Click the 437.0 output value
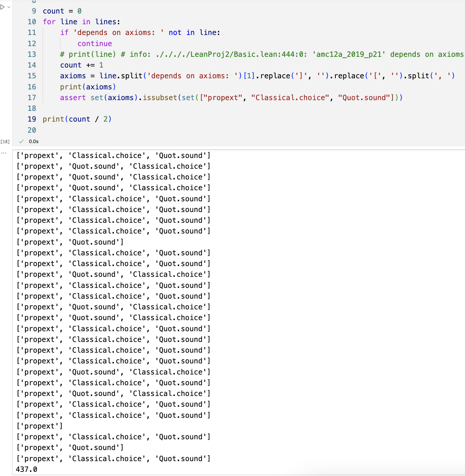 coord(26,469)
